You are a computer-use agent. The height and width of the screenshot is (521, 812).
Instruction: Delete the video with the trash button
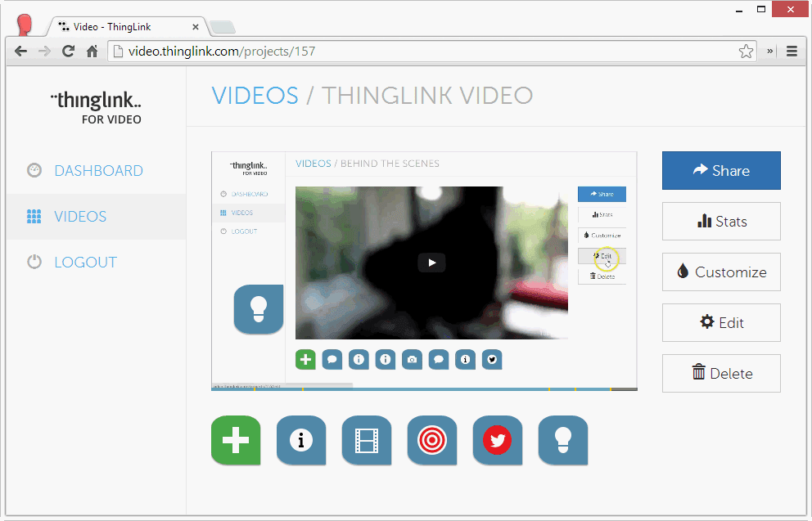tap(721, 373)
